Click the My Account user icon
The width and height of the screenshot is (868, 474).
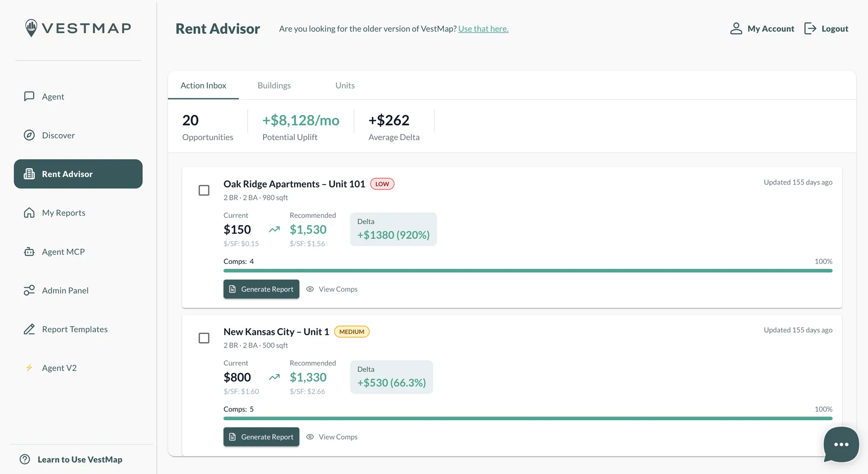[736, 28]
